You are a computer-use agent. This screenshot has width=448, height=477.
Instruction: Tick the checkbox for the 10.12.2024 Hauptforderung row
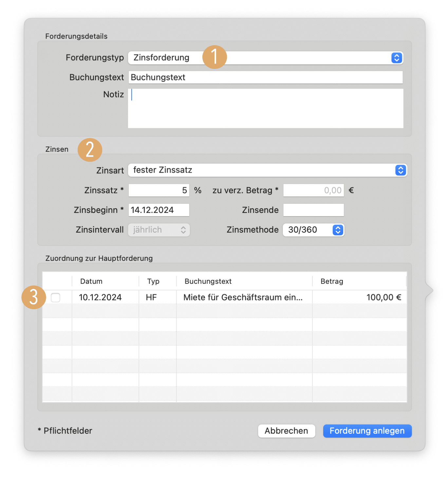[x=56, y=297]
